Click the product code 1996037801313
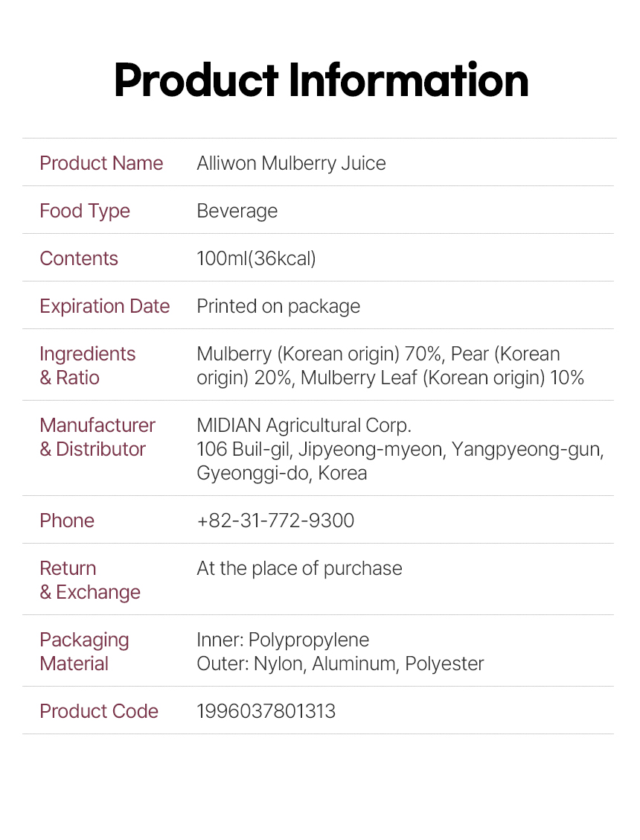 point(266,711)
